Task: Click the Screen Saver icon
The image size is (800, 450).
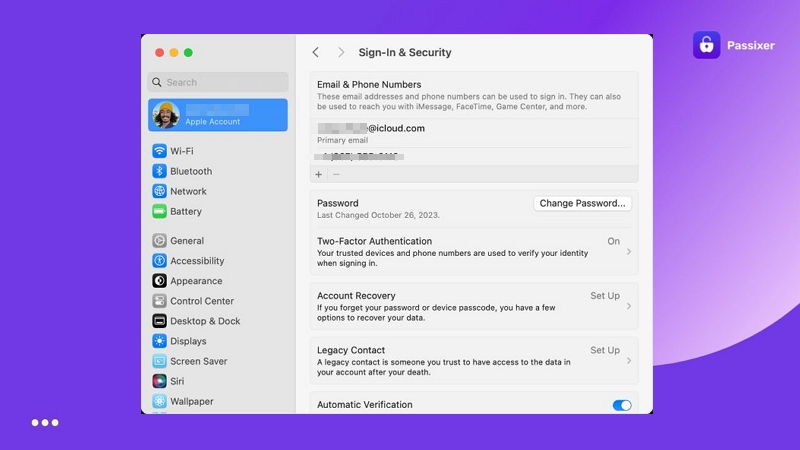Action: [159, 361]
